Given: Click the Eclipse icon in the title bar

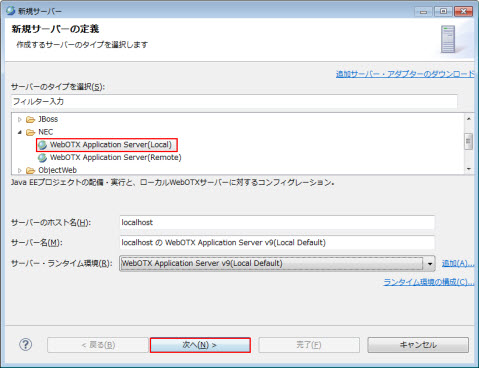Looking at the screenshot, I should (x=11, y=11).
